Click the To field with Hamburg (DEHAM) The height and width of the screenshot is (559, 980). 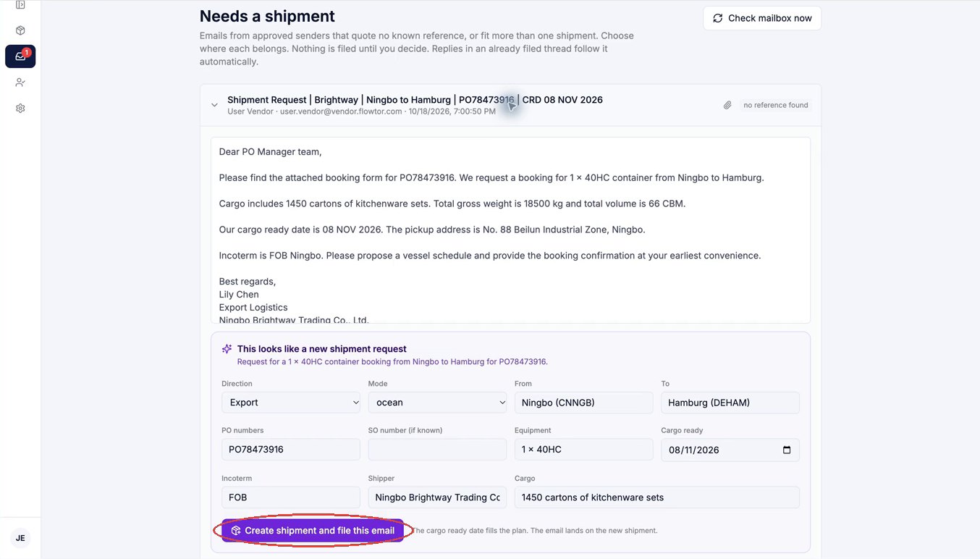click(x=730, y=403)
